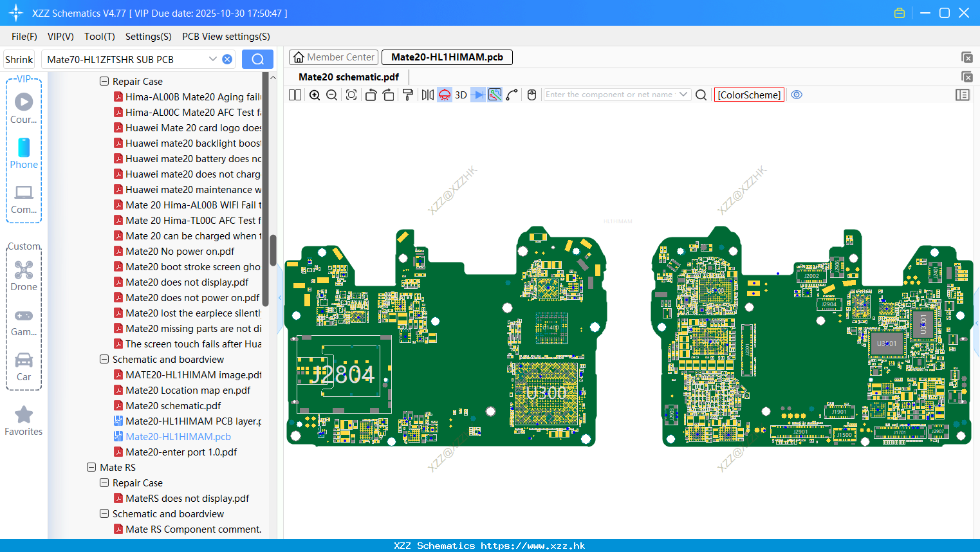
Task: Select the Phone category
Action: point(24,153)
